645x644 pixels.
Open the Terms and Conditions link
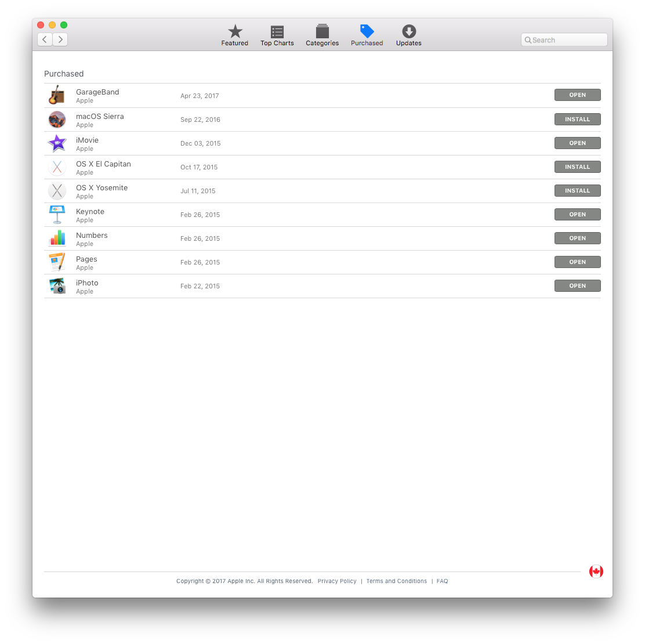[397, 581]
